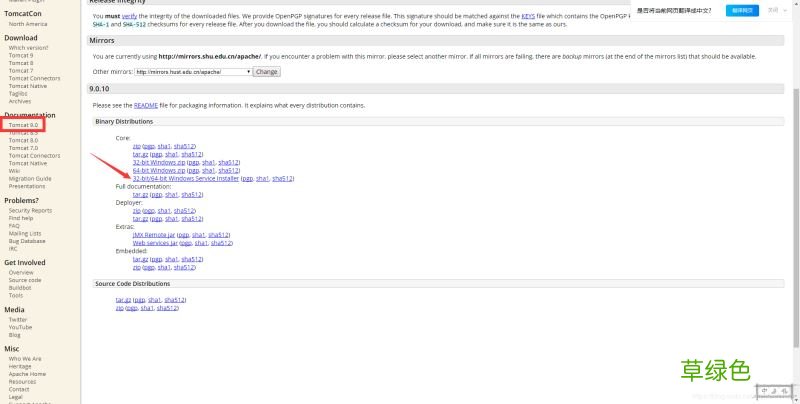This screenshot has width=800, height=404.
Task: Click the Web services jar link
Action: click(x=155, y=243)
